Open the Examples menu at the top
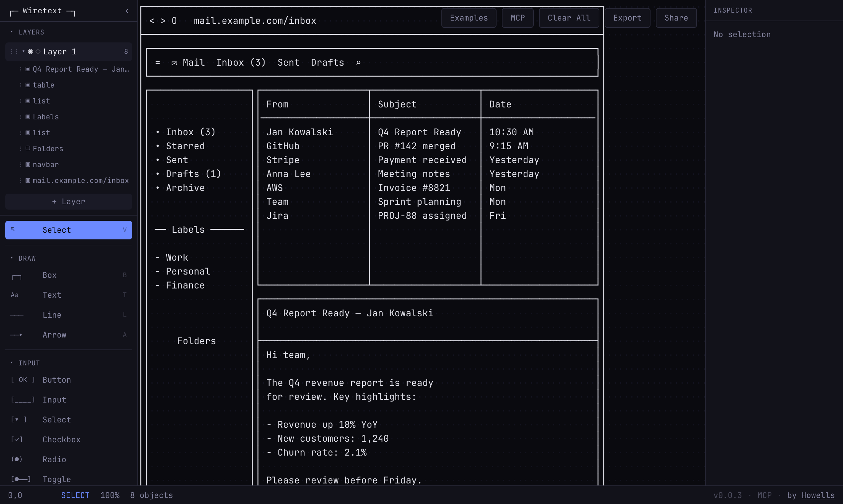 [468, 18]
